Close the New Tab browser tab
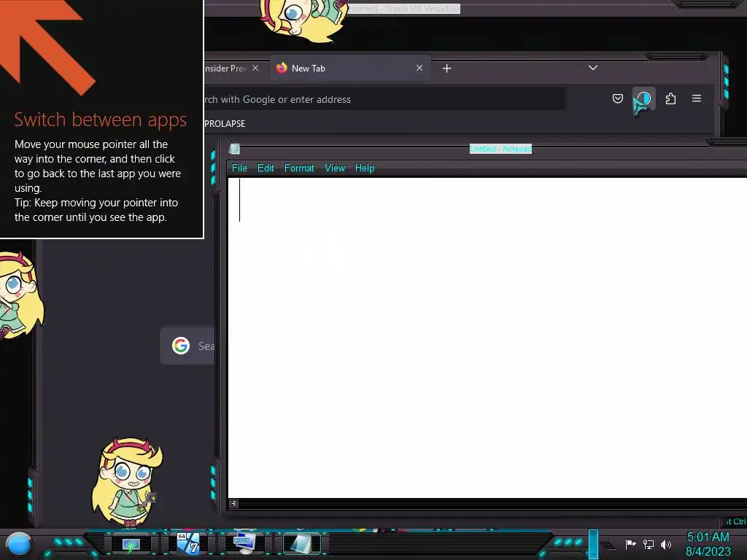The image size is (747, 560). pyautogui.click(x=419, y=68)
